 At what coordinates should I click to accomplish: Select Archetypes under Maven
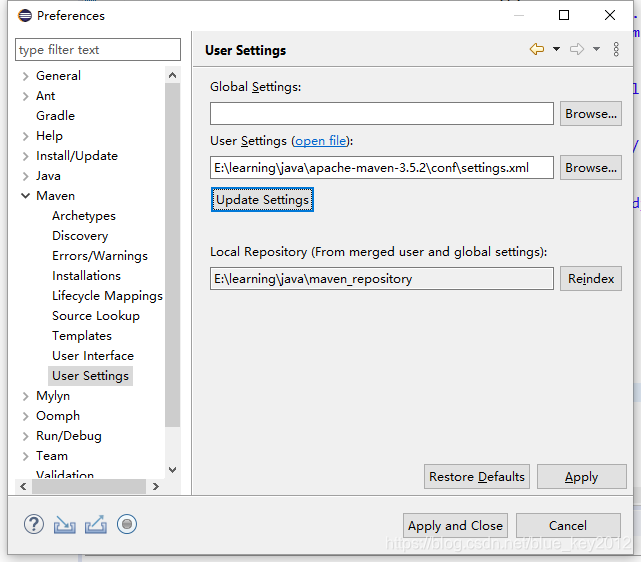[84, 216]
